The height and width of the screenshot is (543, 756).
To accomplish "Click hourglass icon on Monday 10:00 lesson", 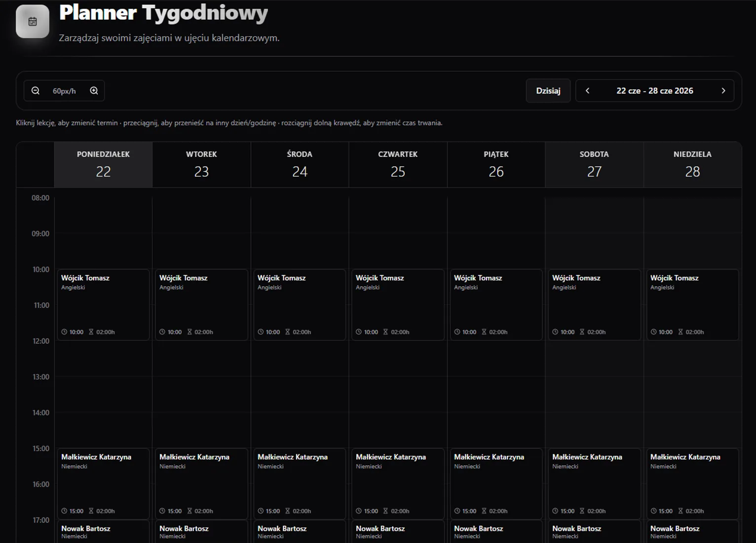I will tap(91, 332).
